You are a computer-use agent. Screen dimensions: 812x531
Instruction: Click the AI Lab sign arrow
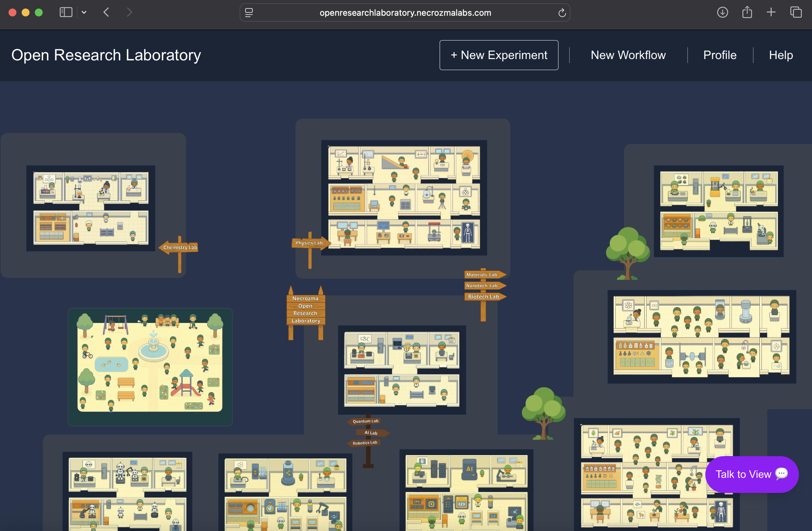click(372, 433)
